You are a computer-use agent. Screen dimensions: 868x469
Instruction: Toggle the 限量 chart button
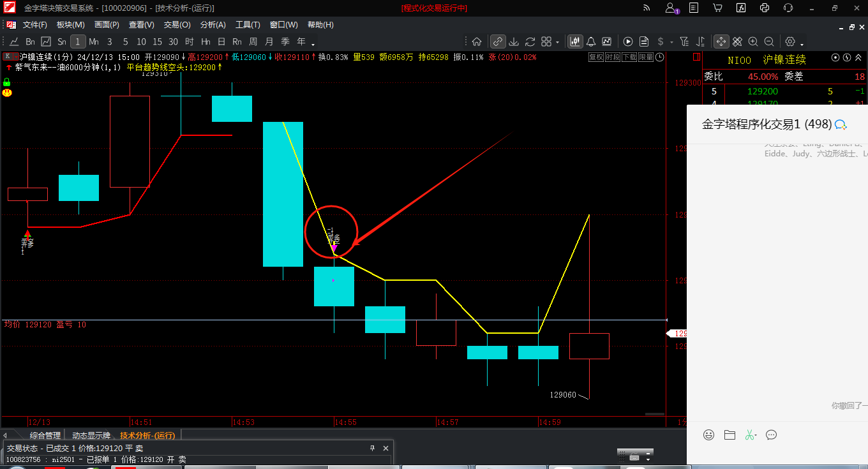(646, 57)
